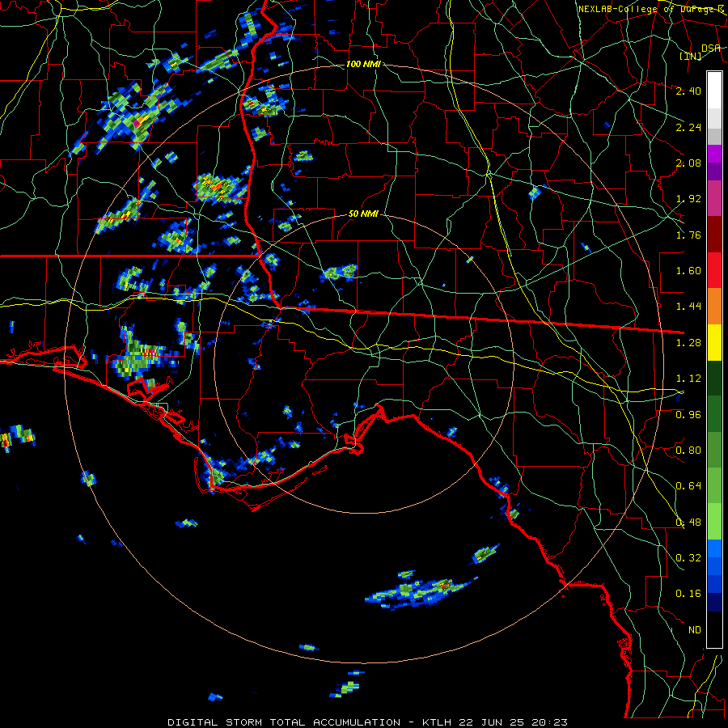Screen dimensions: 728x728
Task: Click the 0.48 legend value
Action: tap(688, 523)
